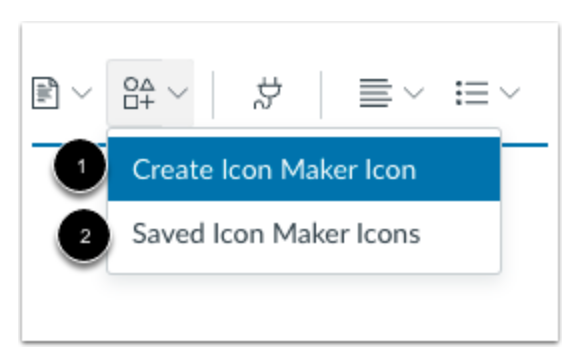580x362 pixels.
Task: Expand the alignment options chevron
Action: (x=414, y=92)
